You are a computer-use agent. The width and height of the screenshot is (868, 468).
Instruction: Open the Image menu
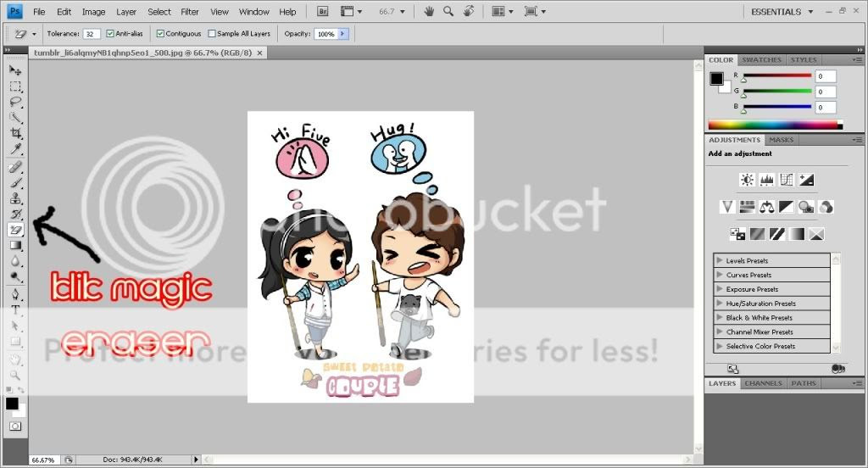93,12
